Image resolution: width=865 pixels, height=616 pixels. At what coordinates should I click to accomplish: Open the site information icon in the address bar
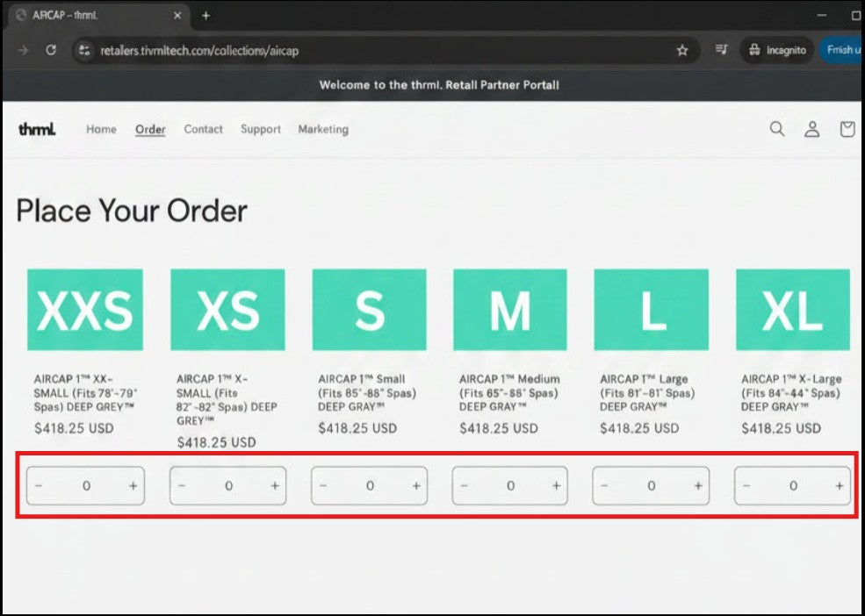coord(83,50)
